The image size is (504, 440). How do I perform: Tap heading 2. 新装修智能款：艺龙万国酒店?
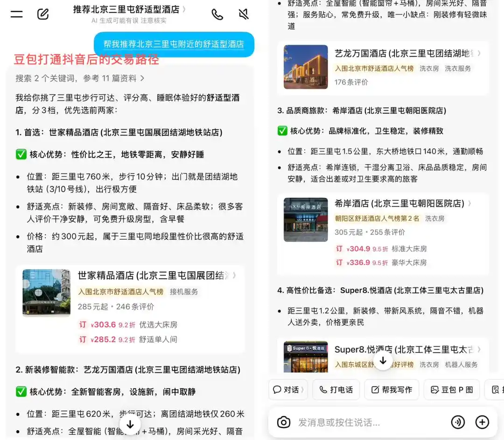tap(128, 370)
